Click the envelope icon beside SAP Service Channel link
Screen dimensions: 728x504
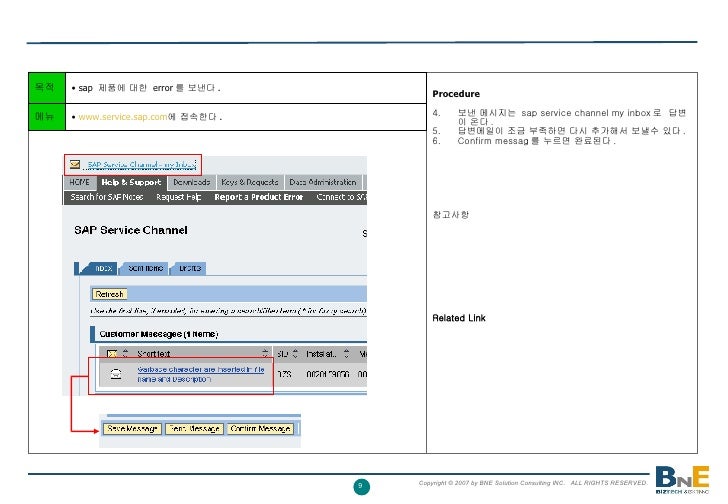[x=75, y=165]
